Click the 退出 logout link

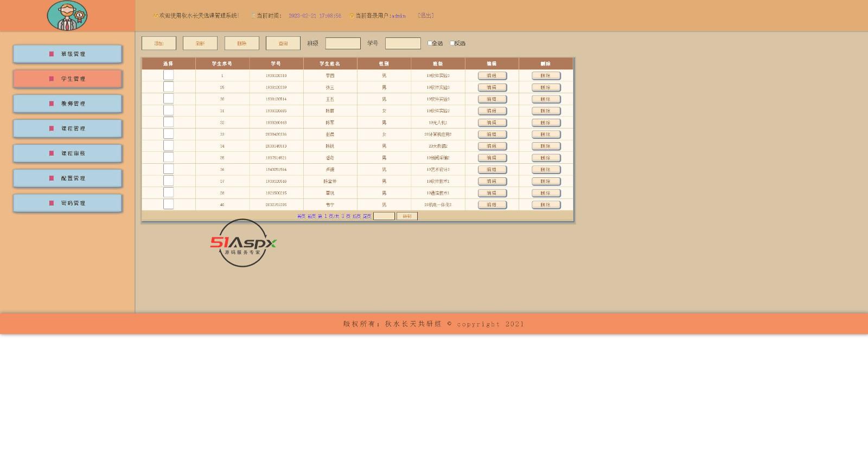tap(426, 16)
